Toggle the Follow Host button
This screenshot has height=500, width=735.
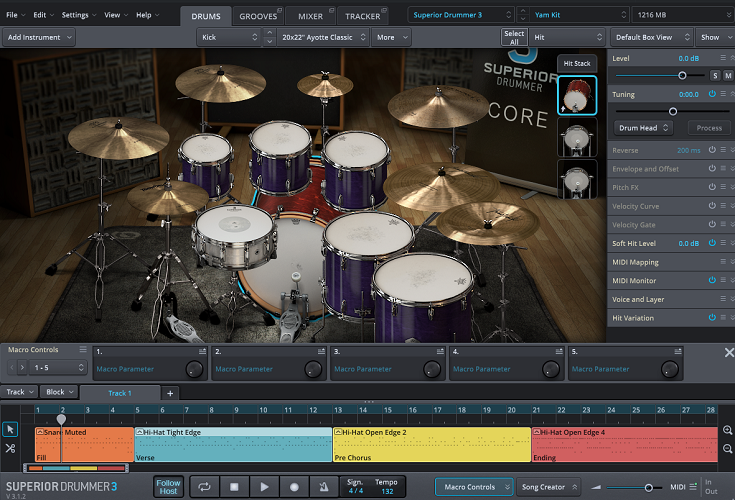click(x=168, y=487)
